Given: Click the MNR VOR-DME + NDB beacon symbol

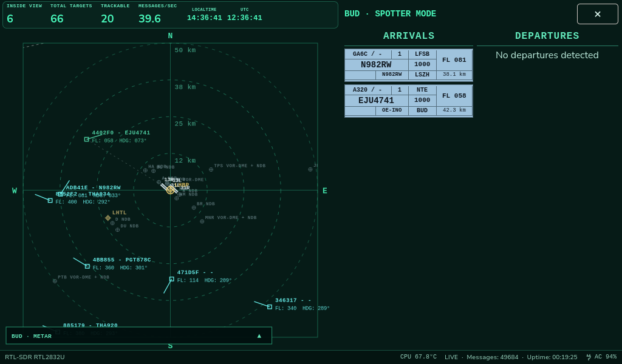Looking at the screenshot, I should click(x=202, y=221).
